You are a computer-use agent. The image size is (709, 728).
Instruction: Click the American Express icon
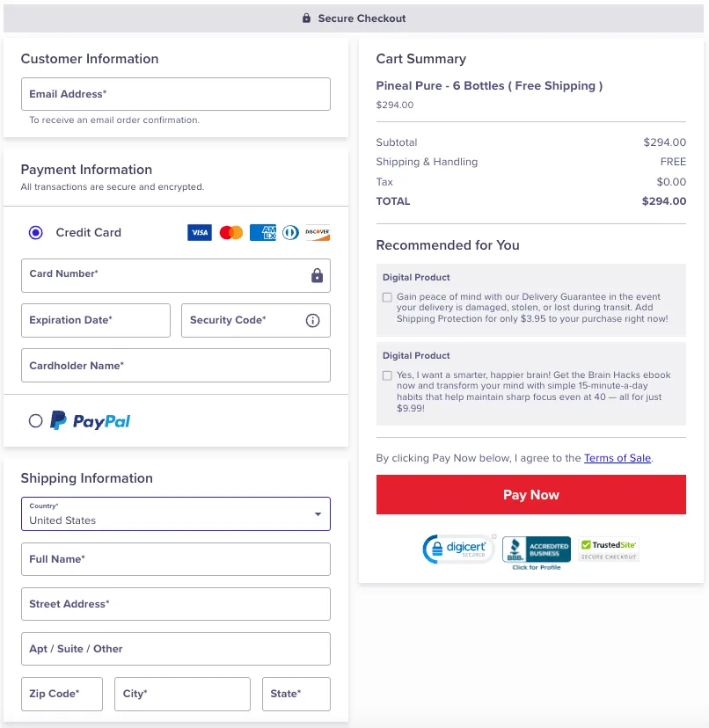pyautogui.click(x=262, y=233)
